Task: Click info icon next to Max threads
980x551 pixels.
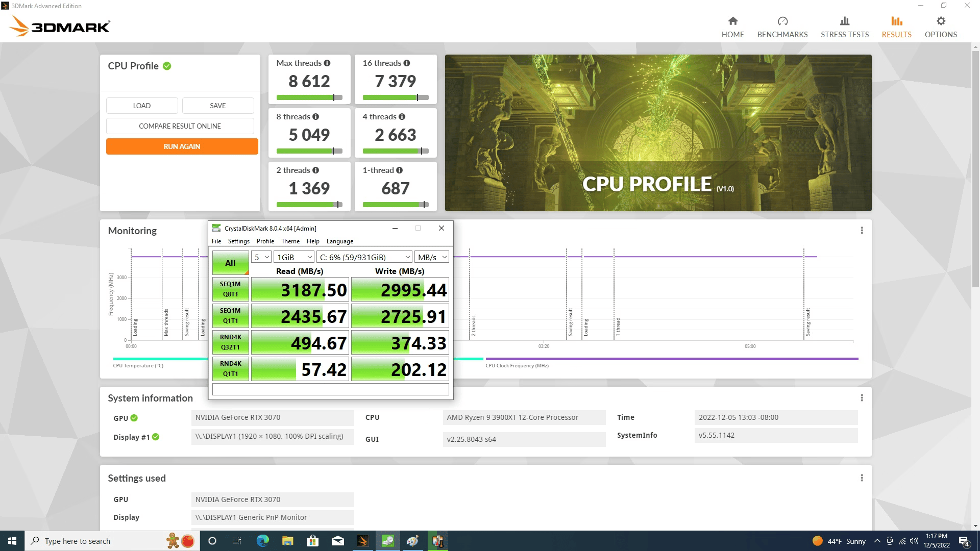Action: tap(327, 63)
